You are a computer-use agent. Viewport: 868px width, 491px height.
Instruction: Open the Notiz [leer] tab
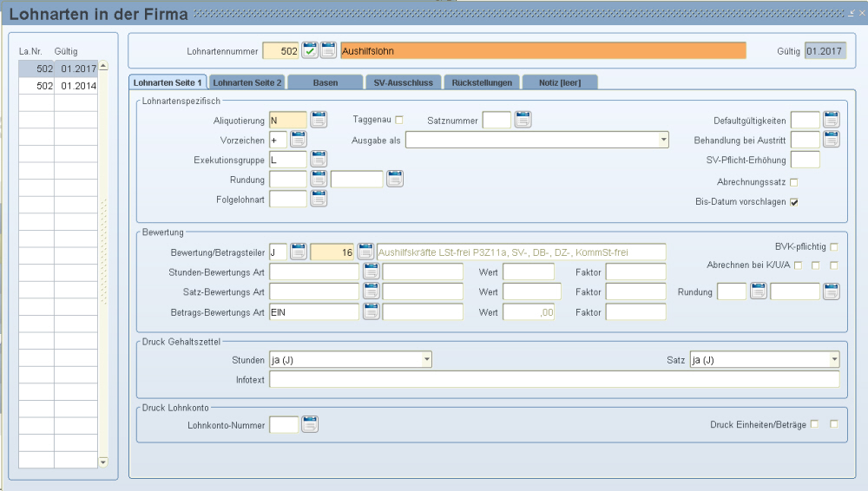click(x=560, y=82)
